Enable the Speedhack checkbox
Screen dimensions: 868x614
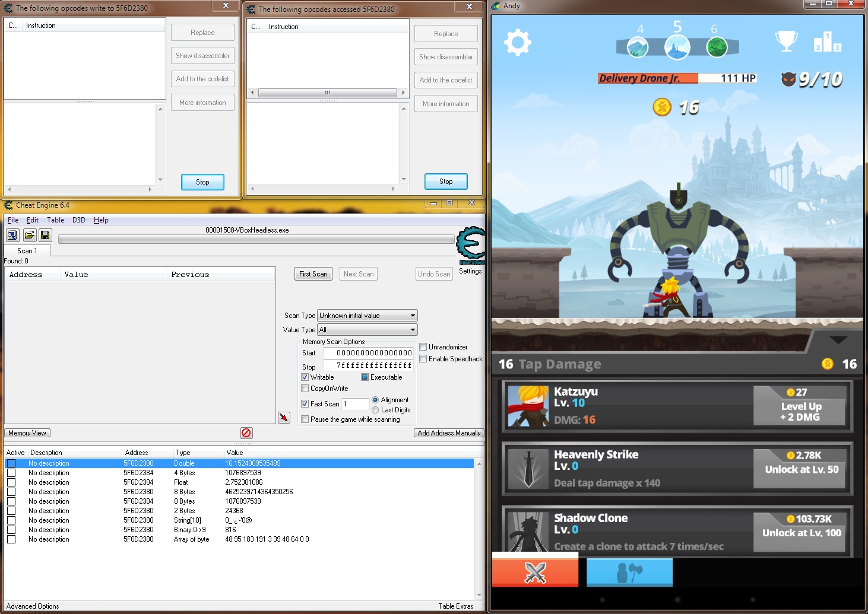pos(423,359)
